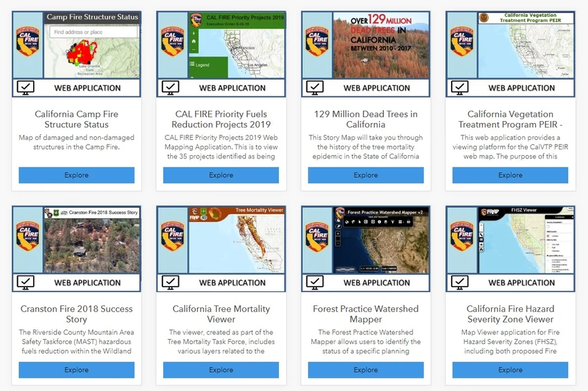Explore the Forest Practice Watershed Mapper
The width and height of the screenshot is (588, 391).
366,370
